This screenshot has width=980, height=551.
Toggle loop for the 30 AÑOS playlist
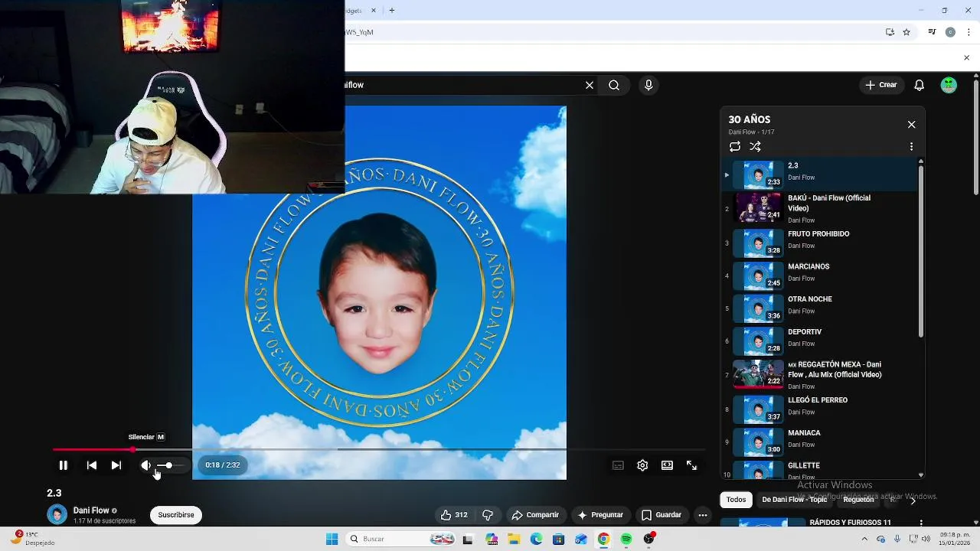pos(735,147)
